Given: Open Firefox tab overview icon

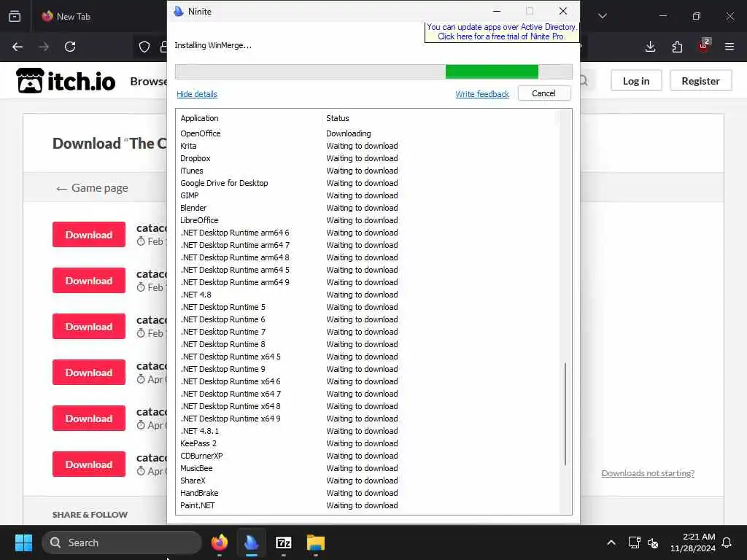Looking at the screenshot, I should tap(15, 16).
